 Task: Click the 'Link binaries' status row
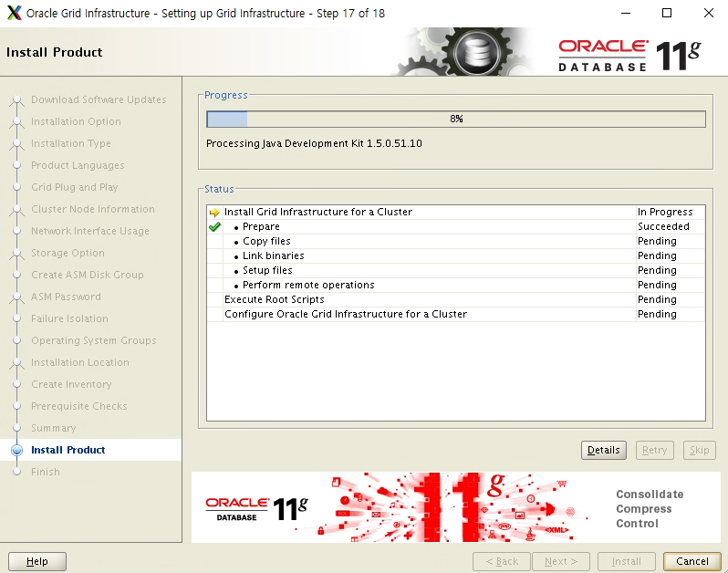pos(456,255)
